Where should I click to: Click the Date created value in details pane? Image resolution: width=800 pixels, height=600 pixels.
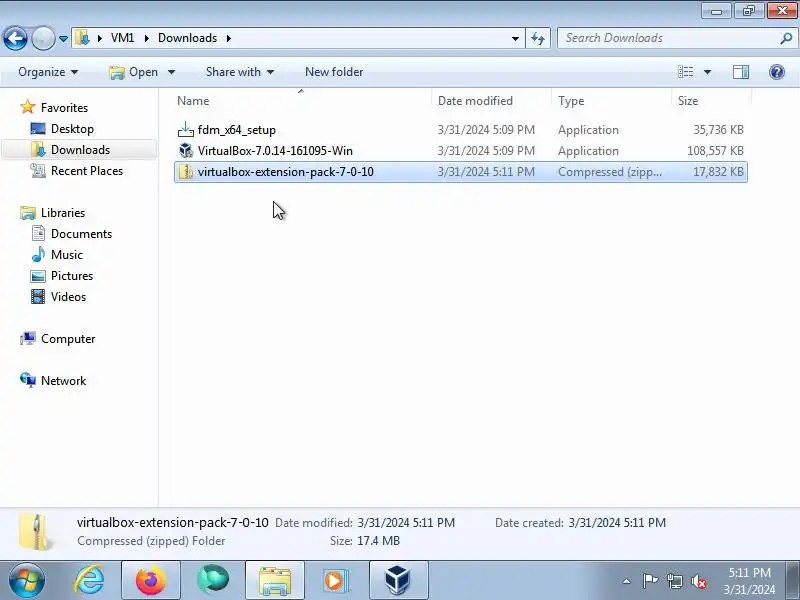point(617,522)
